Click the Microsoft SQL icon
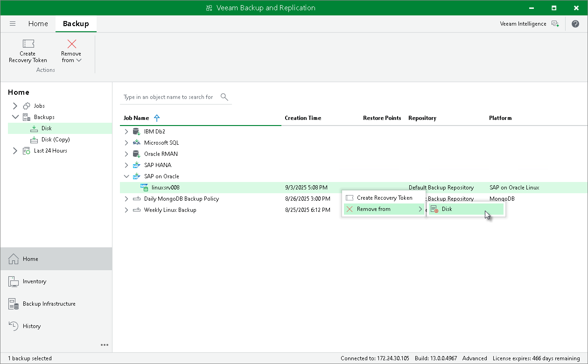The height and width of the screenshot is (364, 588). point(136,143)
